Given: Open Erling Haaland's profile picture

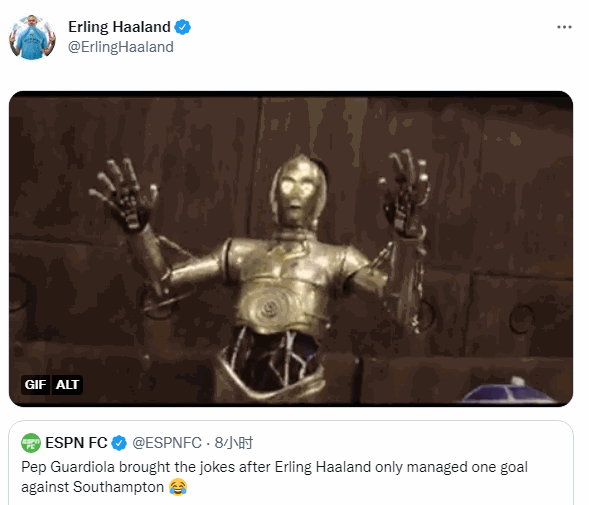Looking at the screenshot, I should click(x=32, y=37).
